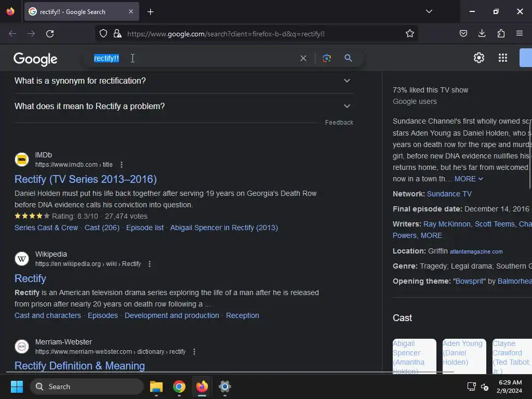
Task: Open options for the IMDb result
Action: tap(122, 165)
